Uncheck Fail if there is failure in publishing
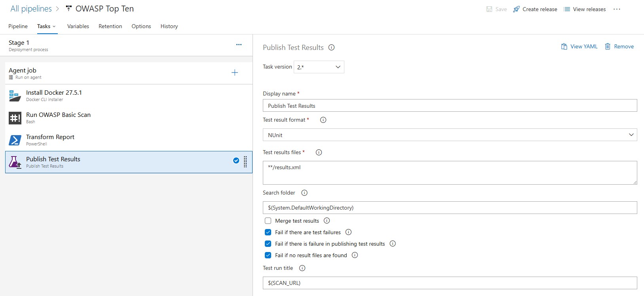This screenshot has height=296, width=644. 268,244
